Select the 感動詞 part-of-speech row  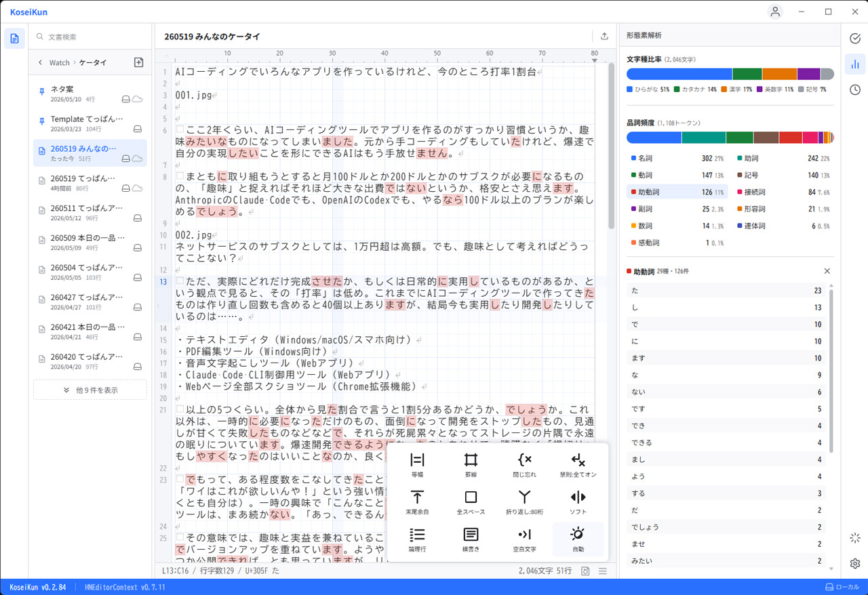[x=677, y=243]
